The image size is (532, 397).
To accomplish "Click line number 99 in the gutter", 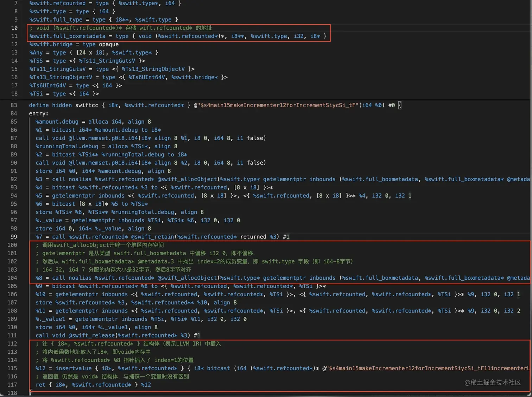I will tap(14, 237).
